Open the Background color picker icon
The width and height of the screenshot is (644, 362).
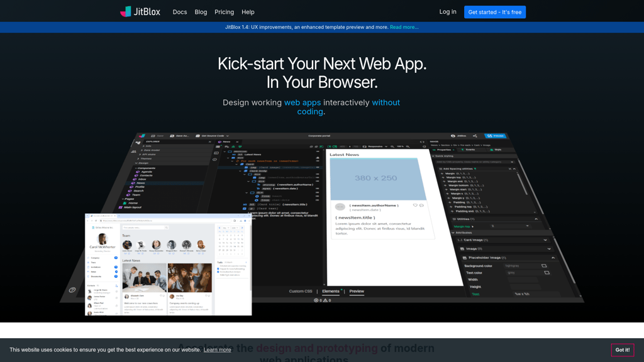[x=544, y=266]
